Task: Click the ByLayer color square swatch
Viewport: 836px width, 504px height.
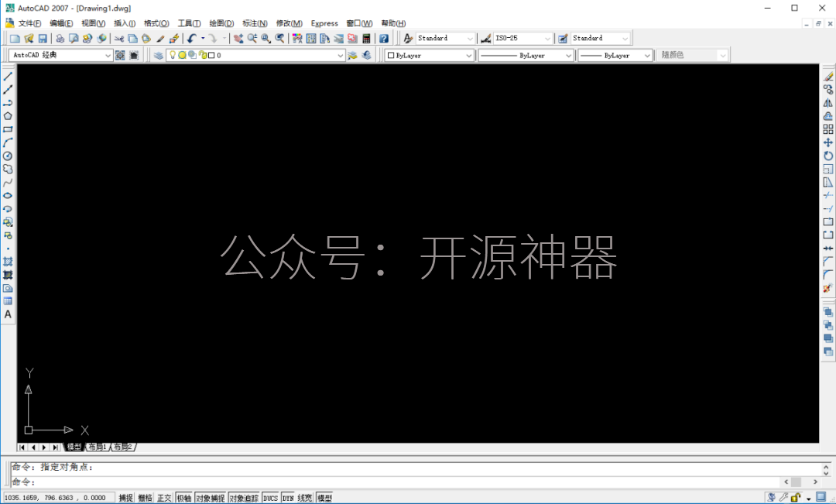Action: (x=391, y=56)
